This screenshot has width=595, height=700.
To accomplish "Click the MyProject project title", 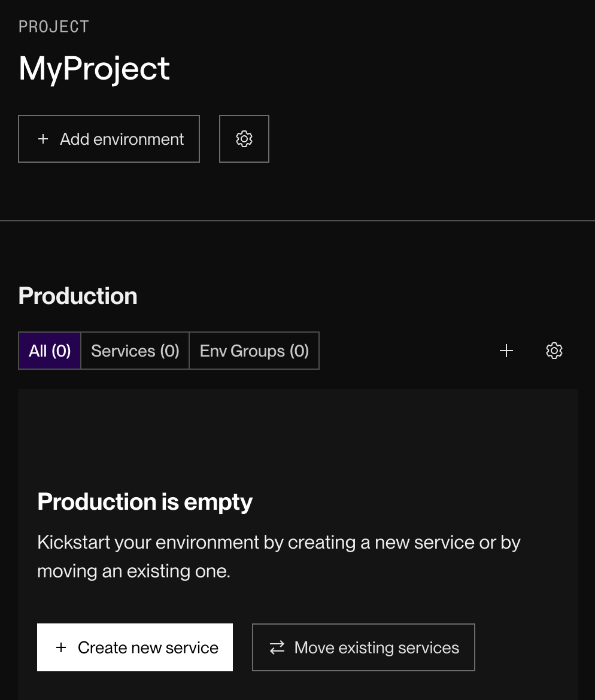I will 93,68.
